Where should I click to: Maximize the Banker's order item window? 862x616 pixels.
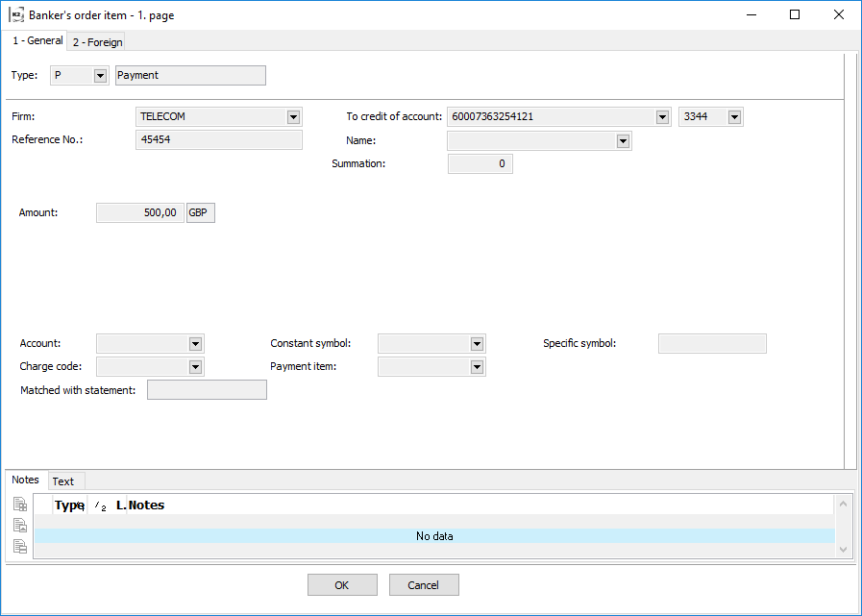click(795, 14)
